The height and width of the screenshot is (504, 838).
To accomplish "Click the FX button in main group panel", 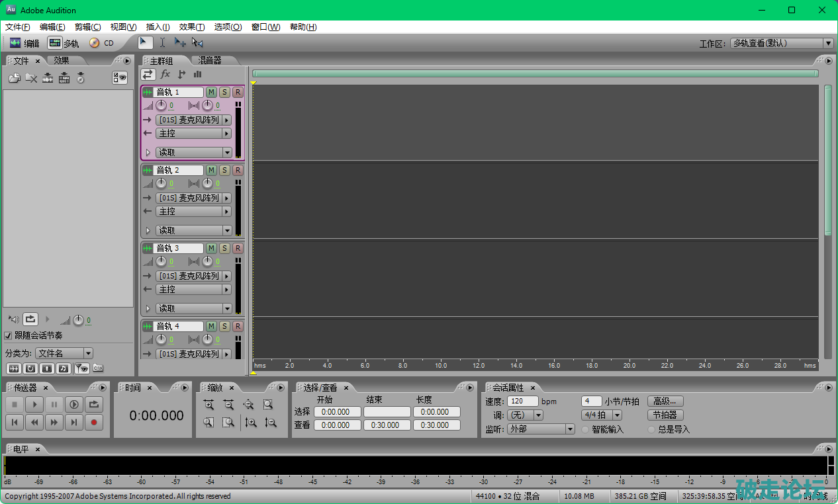I will tap(165, 74).
